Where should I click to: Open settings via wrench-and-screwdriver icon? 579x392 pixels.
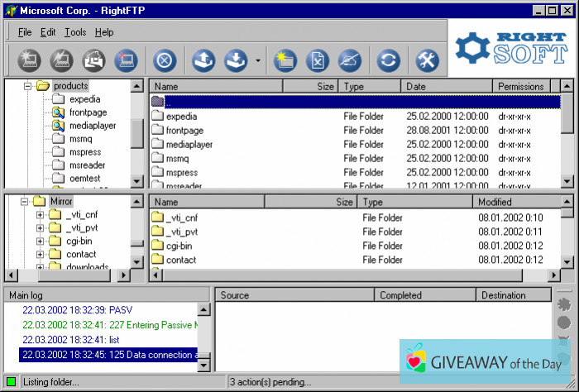coord(427,60)
